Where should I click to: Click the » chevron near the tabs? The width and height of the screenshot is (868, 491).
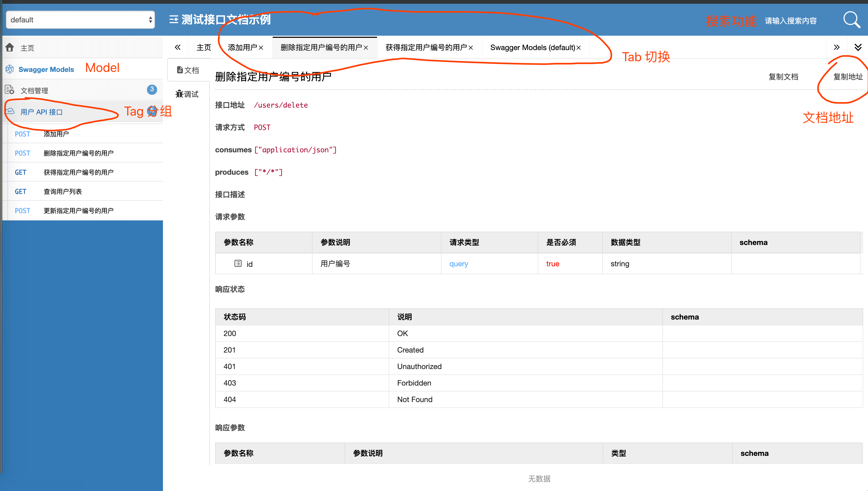click(837, 47)
